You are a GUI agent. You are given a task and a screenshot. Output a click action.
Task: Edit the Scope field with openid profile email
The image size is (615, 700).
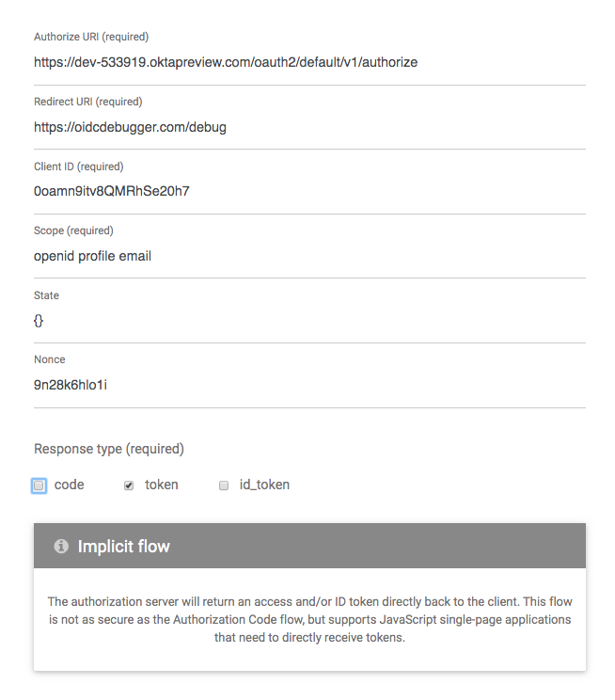coord(309,256)
